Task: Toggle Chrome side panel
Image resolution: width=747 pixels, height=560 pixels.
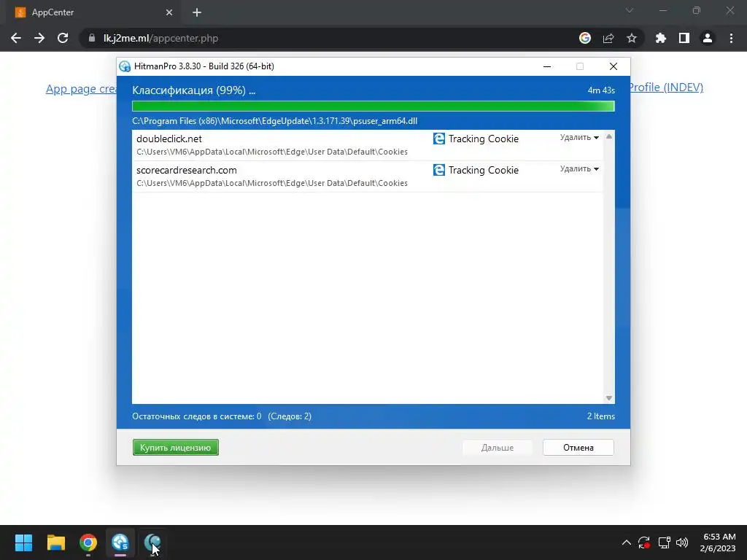Action: point(684,38)
